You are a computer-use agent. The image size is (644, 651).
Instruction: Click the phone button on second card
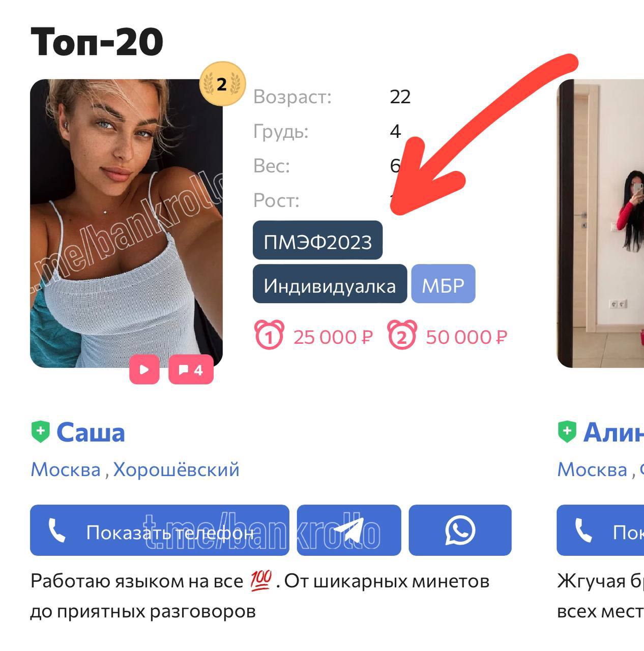tap(600, 530)
